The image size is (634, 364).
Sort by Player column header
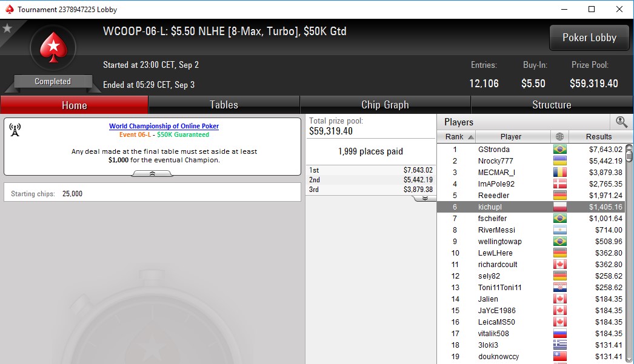511,136
